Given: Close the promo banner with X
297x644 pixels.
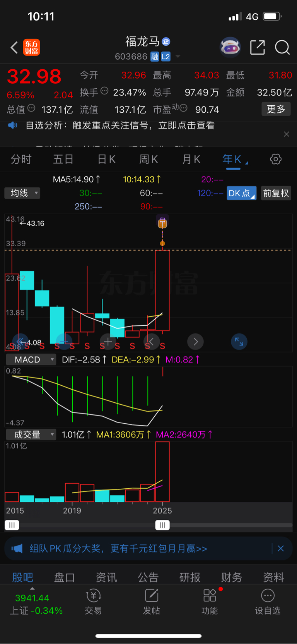Looking at the screenshot, I should (x=281, y=548).
